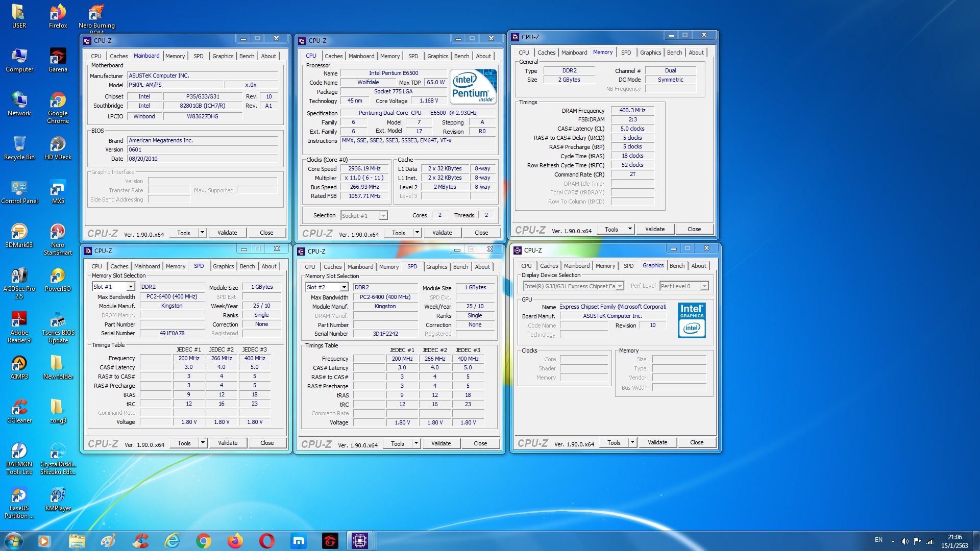Screen dimensions: 980x551
Task: Launch Firefox from the desktop shortcut
Action: click(58, 16)
